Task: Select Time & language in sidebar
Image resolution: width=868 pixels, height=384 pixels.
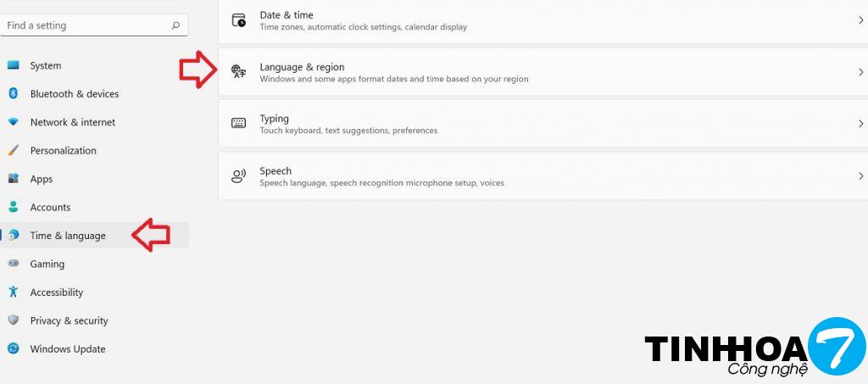Action: point(68,236)
